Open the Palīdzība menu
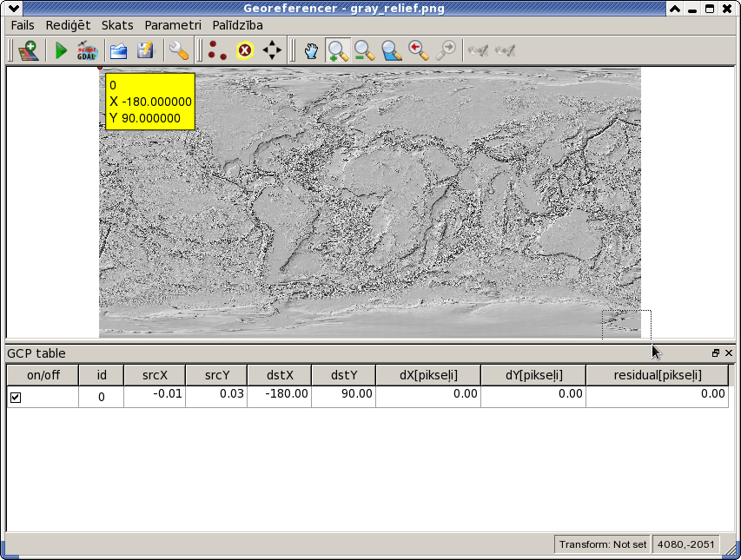The height and width of the screenshot is (560, 741). (237, 25)
